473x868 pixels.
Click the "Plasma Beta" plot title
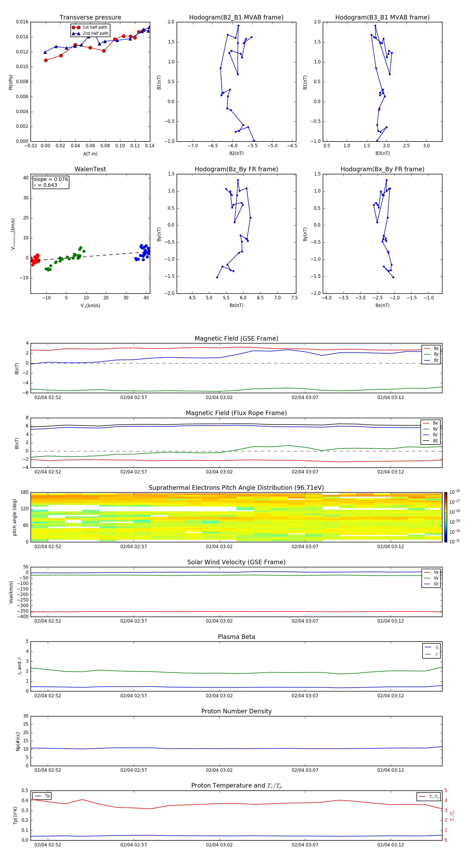(x=236, y=637)
